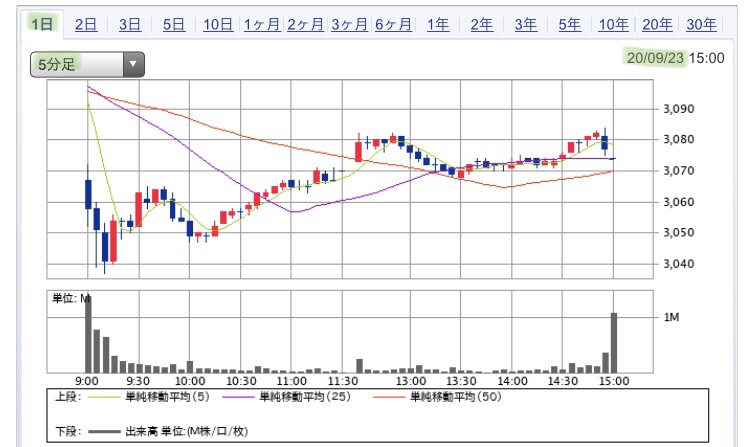Image resolution: width=750 pixels, height=447 pixels.
Task: Click the purple line swatch for MA(25)
Action: click(238, 397)
